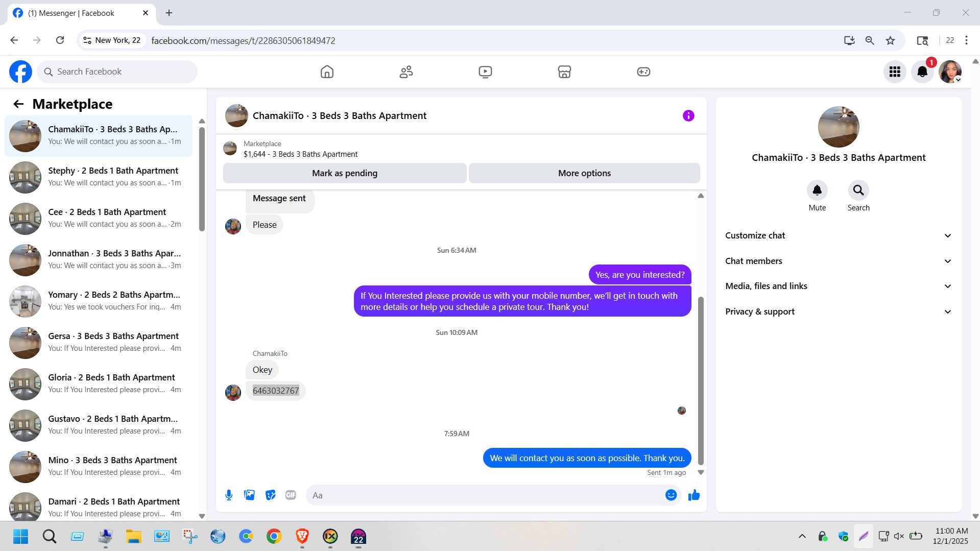Viewport: 980px width, 551px height.
Task: Mark the listing as pending
Action: click(x=345, y=173)
